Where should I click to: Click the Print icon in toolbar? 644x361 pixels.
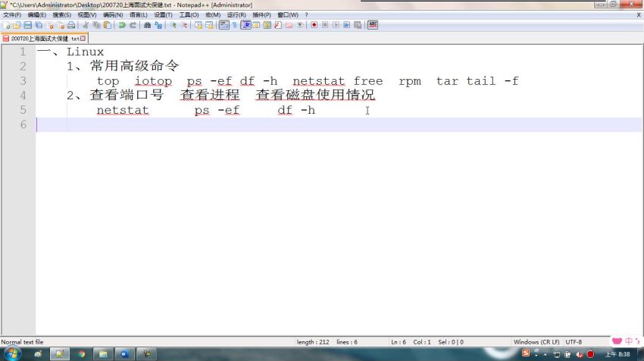coord(70,25)
